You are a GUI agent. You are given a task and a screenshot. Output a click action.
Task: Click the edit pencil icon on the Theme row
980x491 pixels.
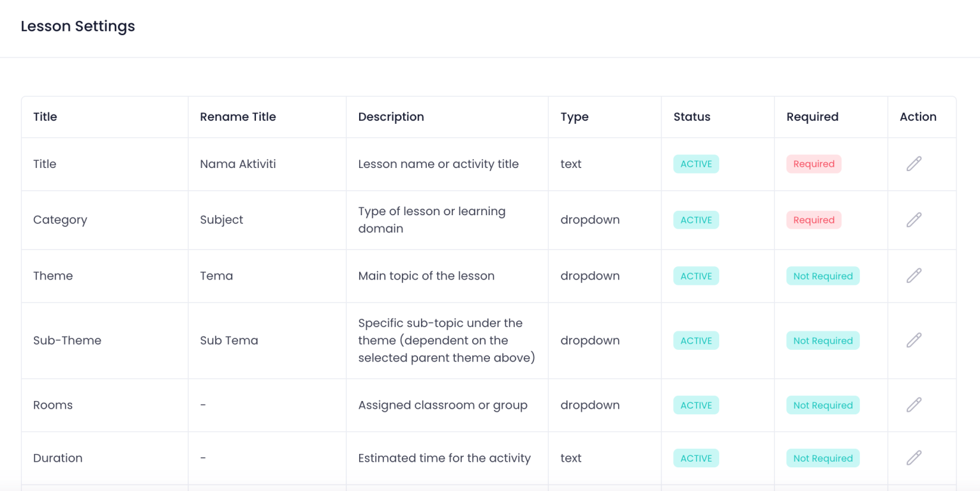[x=914, y=275]
